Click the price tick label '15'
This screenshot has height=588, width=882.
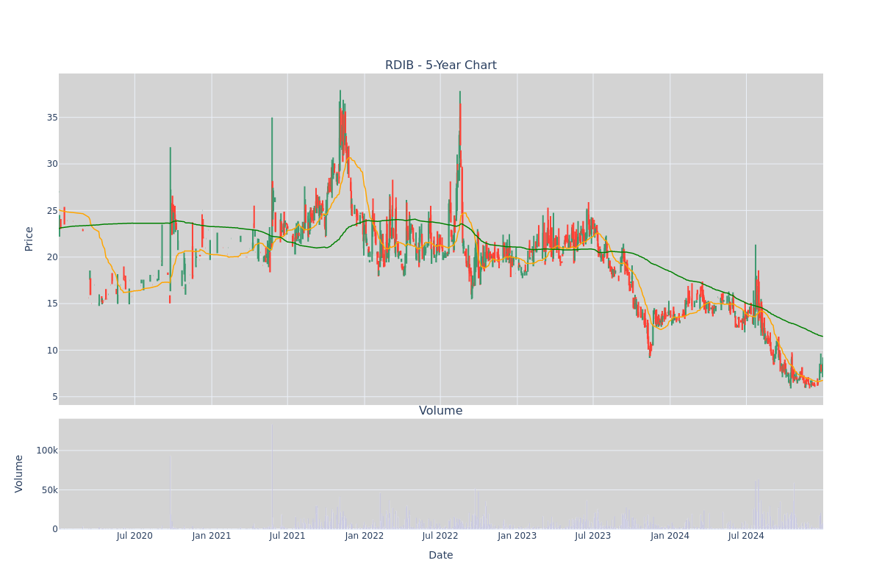pyautogui.click(x=52, y=304)
